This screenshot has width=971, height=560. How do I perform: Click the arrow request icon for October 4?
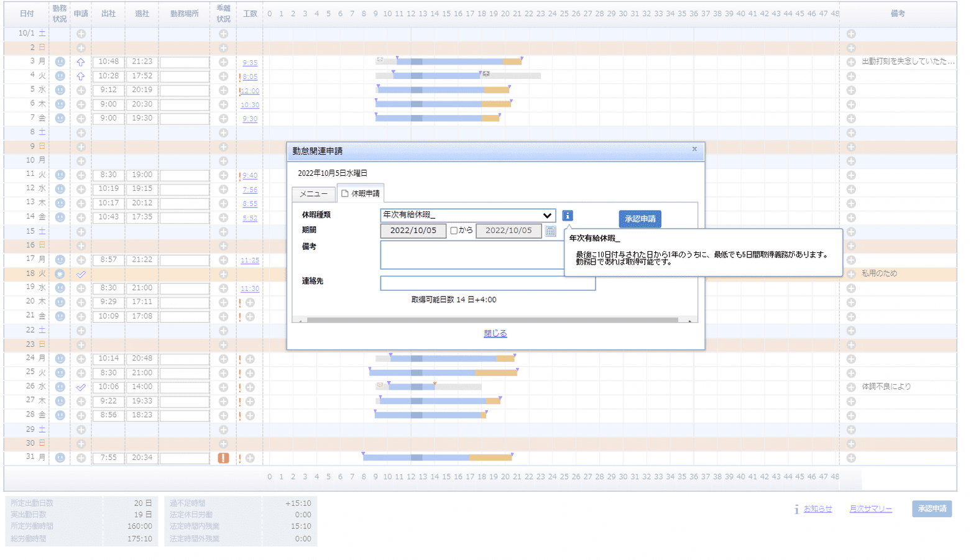[x=81, y=76]
